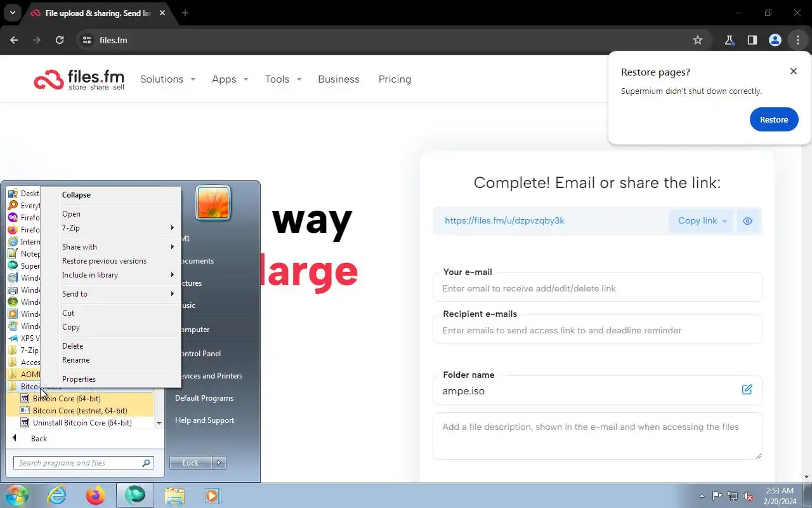Select Uninstall Bitcoin Core (64-bit)
Viewport: 812px width, 508px height.
tap(79, 423)
